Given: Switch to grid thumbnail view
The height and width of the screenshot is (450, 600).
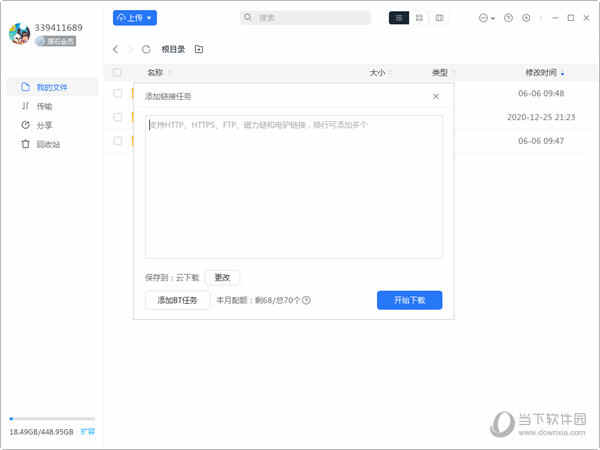Looking at the screenshot, I should click(419, 18).
